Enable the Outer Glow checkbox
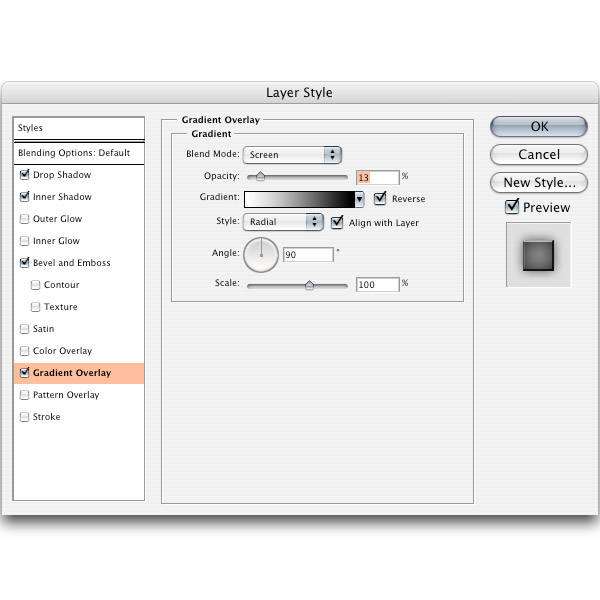 coord(24,219)
